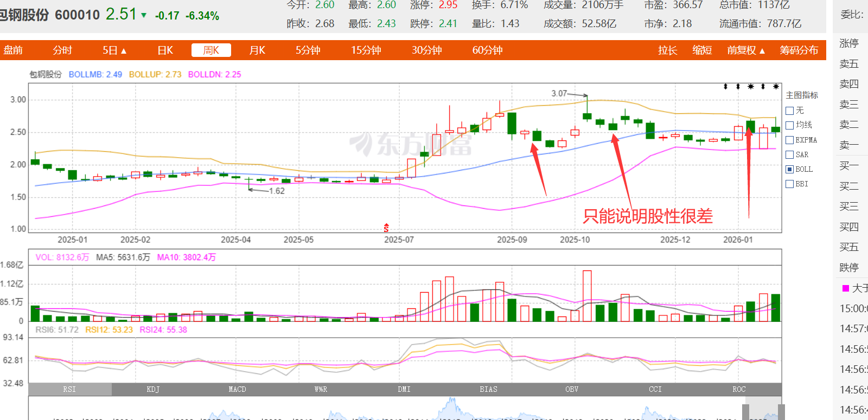Click the MA10: 3802.4万 volume label

tap(187, 257)
